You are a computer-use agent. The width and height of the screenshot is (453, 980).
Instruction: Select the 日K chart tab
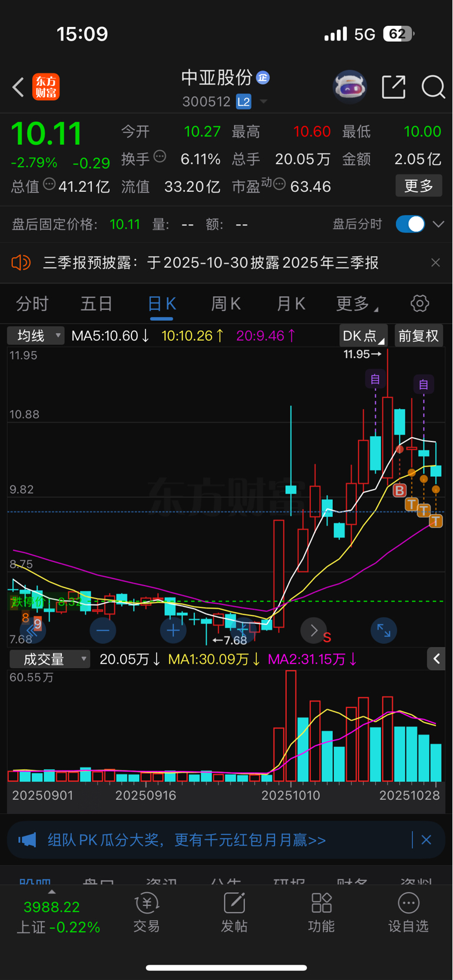(x=161, y=304)
